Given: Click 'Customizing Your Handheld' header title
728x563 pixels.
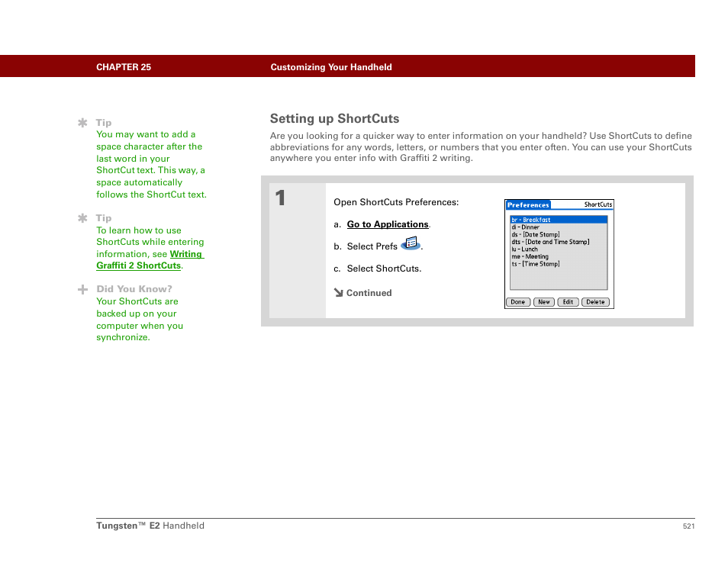Looking at the screenshot, I should (331, 67).
